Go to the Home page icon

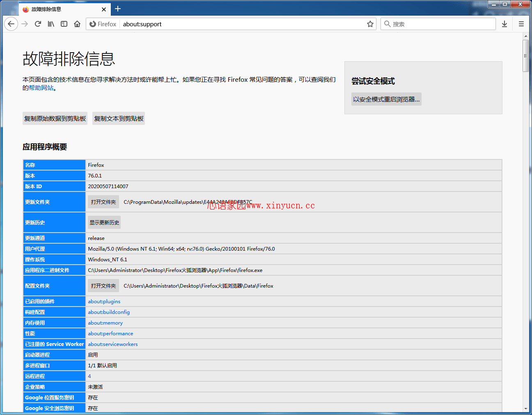tap(77, 24)
